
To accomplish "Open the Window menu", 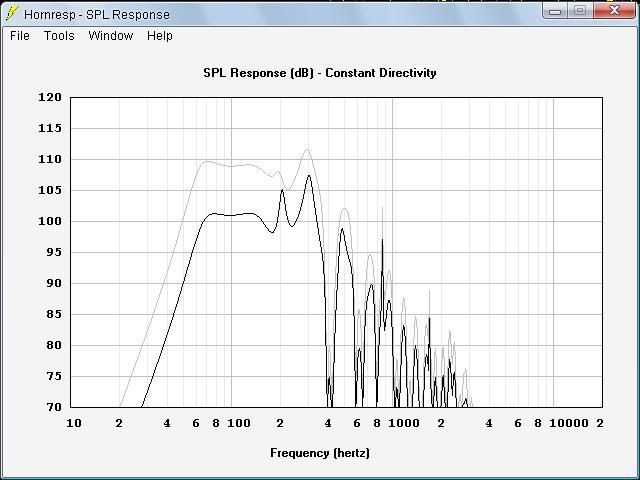I will tap(110, 36).
